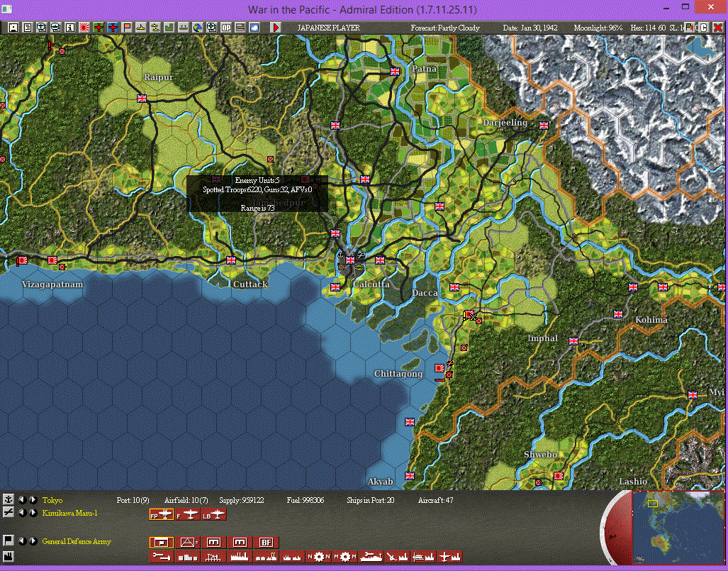The image size is (728, 571).
Task: Select the British base flag at Akyab
Action: coord(409,475)
